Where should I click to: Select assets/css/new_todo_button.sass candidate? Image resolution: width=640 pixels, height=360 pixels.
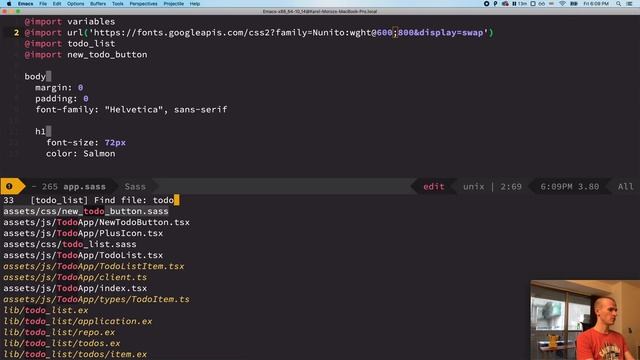coord(86,211)
